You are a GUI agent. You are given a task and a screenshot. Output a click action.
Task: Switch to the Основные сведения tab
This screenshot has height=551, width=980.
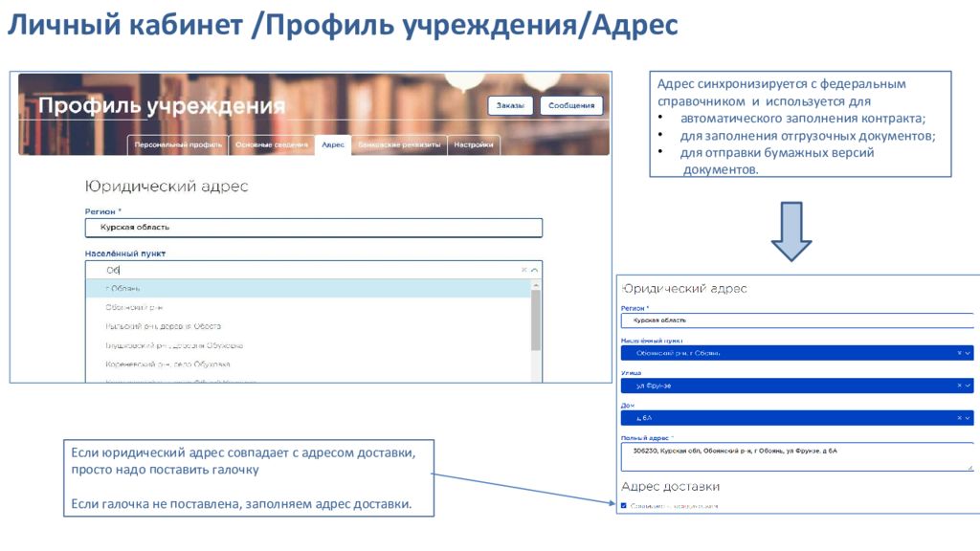(272, 145)
